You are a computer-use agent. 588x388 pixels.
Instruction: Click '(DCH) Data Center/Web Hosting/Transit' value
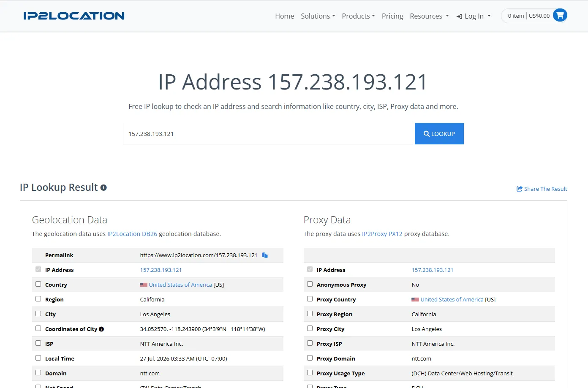(462, 374)
